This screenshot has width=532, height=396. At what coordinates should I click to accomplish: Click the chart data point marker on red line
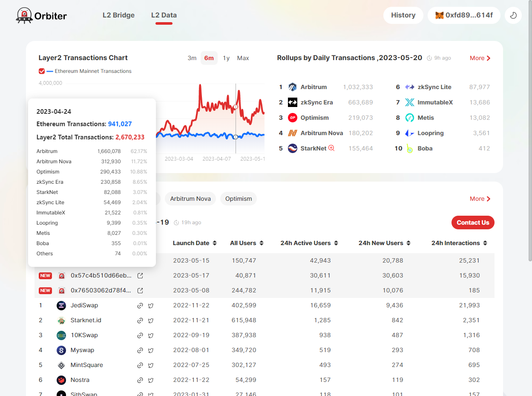tap(236, 107)
